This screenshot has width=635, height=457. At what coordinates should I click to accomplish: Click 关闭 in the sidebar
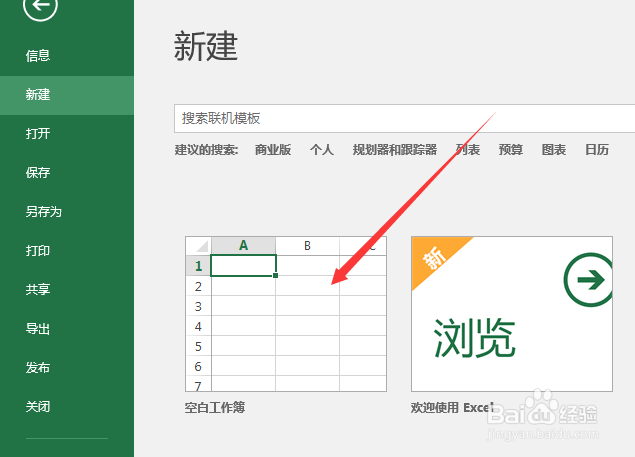38,406
